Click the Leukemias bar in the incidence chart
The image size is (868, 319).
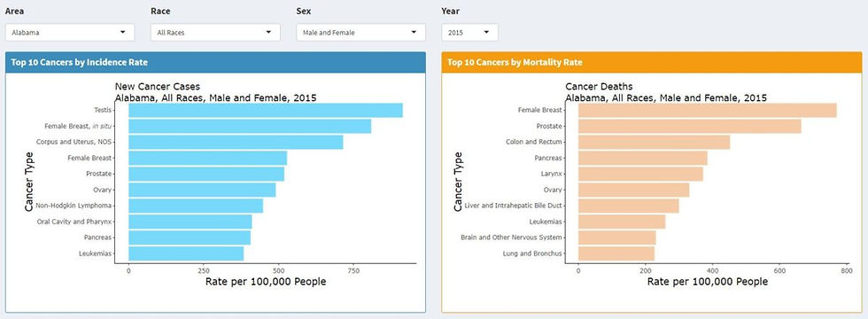186,253
